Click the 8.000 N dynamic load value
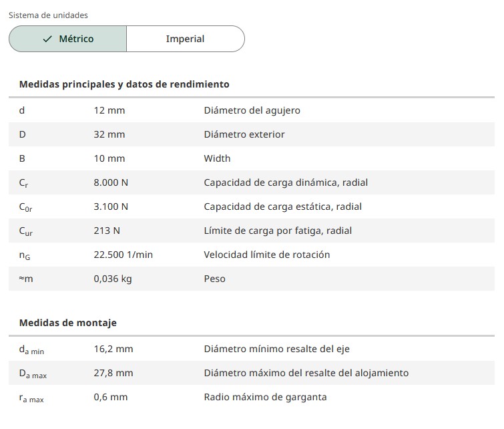504x429 pixels. pyautogui.click(x=111, y=182)
